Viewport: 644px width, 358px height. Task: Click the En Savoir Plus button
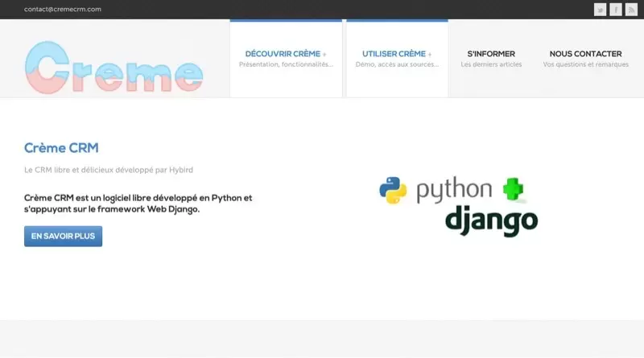(x=64, y=236)
